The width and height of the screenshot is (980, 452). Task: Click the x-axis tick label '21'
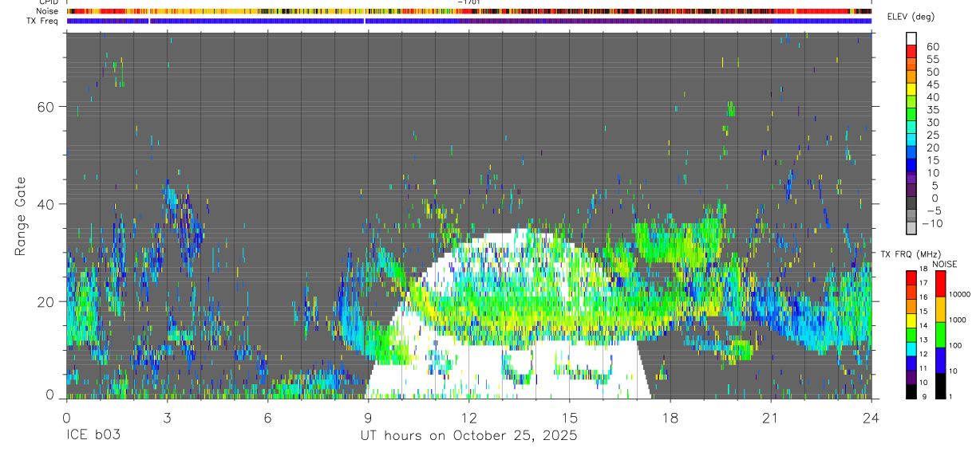click(771, 418)
